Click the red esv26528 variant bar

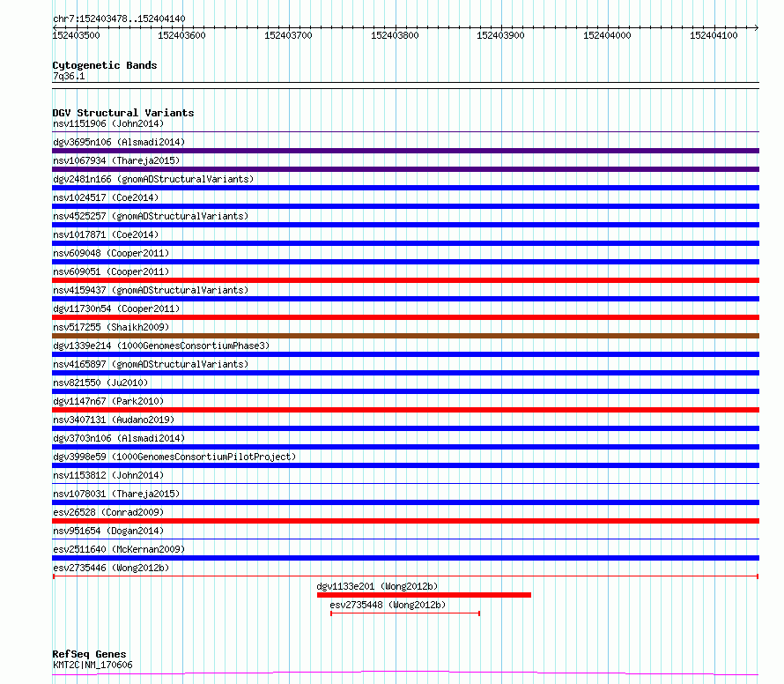point(406,521)
